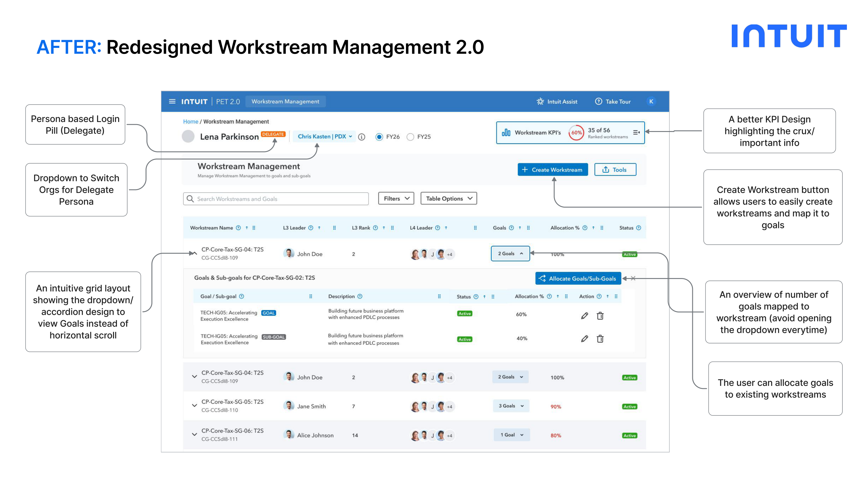The height and width of the screenshot is (488, 868).
Task: Edit the 40% sub-goal pencil icon
Action: pyautogui.click(x=585, y=339)
